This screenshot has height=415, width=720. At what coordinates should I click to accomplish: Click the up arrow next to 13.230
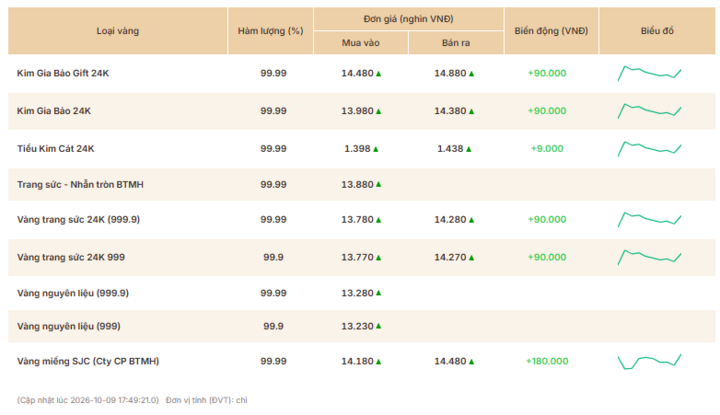click(x=378, y=326)
